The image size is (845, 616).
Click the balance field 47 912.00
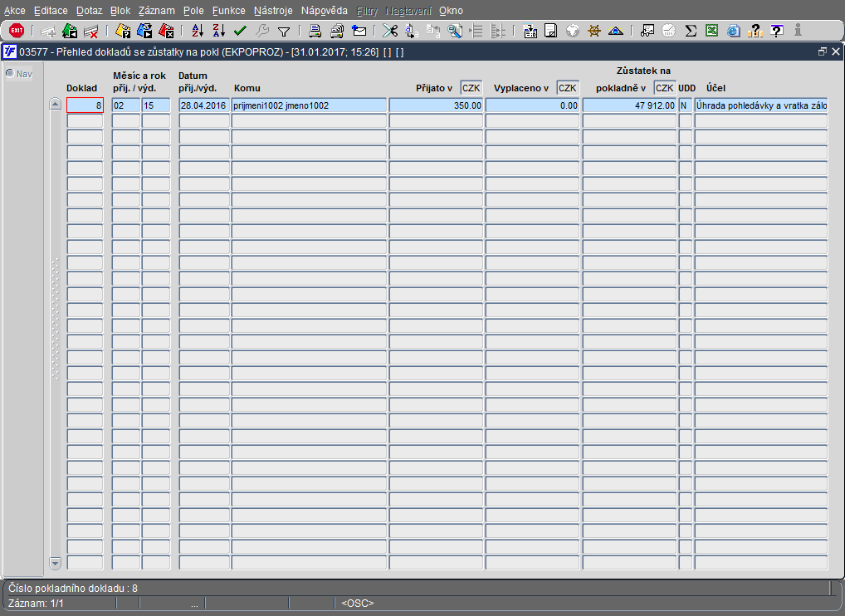coord(629,105)
